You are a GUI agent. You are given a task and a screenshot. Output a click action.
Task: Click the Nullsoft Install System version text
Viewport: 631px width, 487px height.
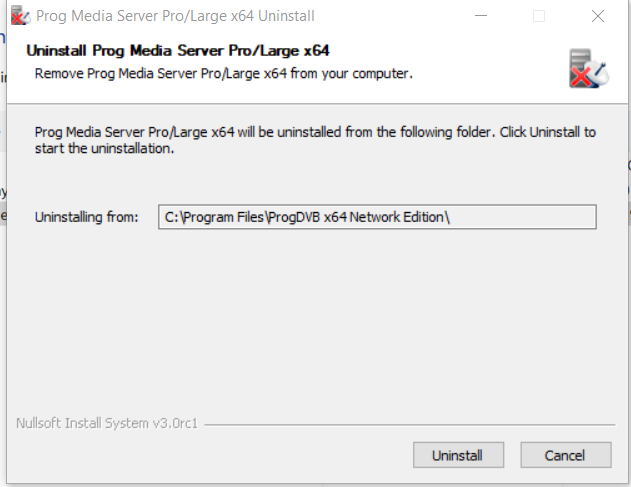[107, 422]
